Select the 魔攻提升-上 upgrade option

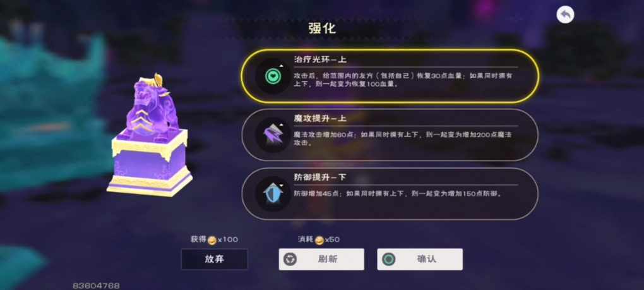click(x=389, y=135)
